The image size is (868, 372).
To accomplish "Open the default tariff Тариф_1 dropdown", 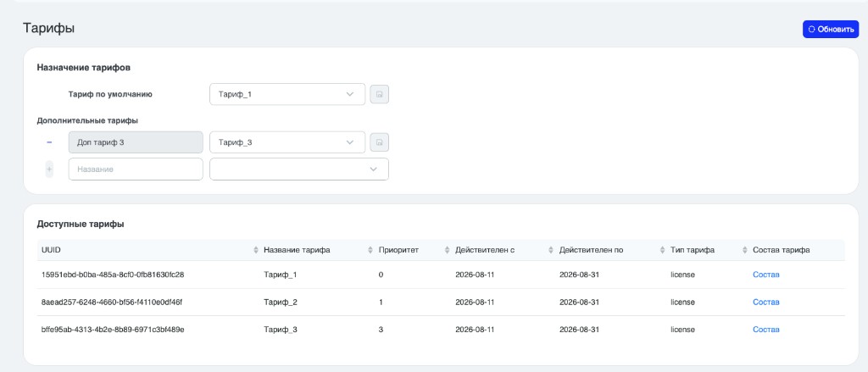I will 287,94.
